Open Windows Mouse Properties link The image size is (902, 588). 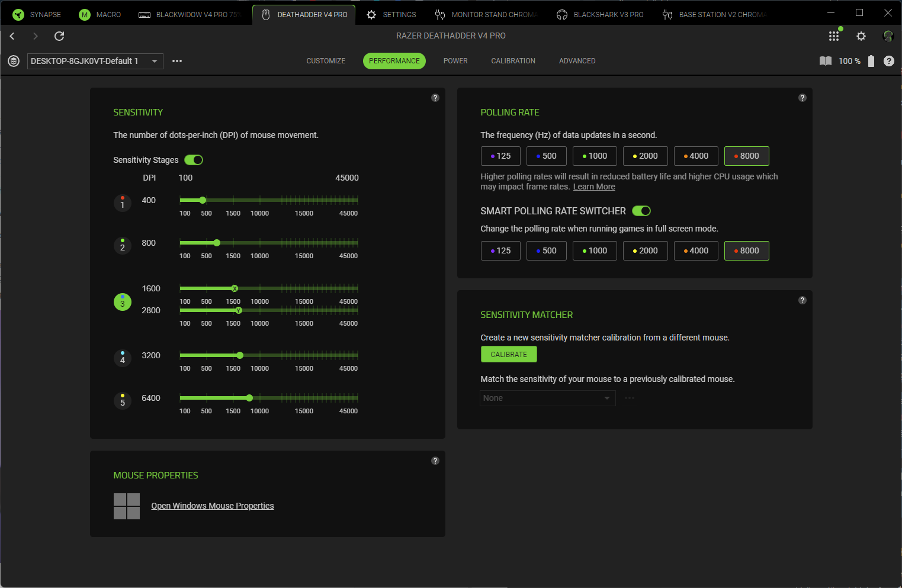click(x=213, y=506)
